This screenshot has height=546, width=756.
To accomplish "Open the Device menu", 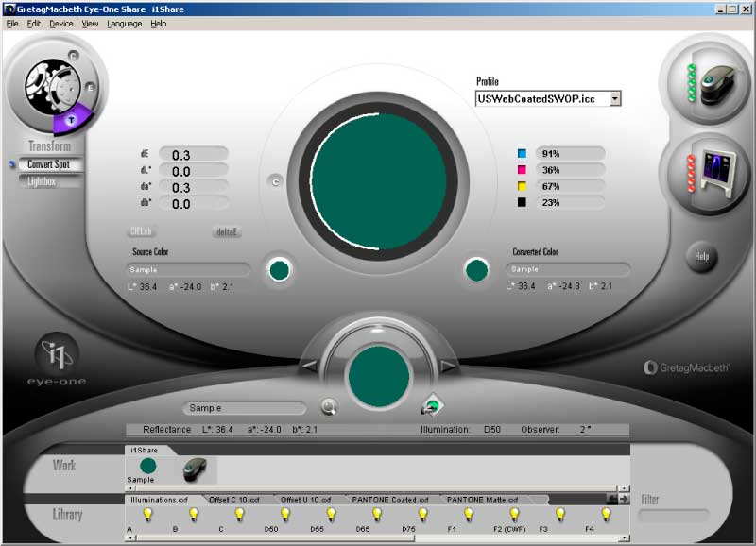I will point(61,24).
